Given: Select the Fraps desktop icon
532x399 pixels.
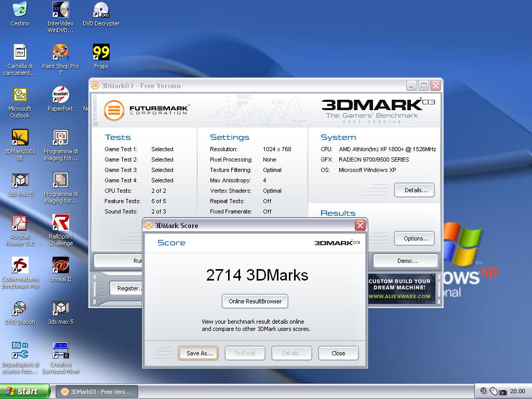Looking at the screenshot, I should (101, 56).
